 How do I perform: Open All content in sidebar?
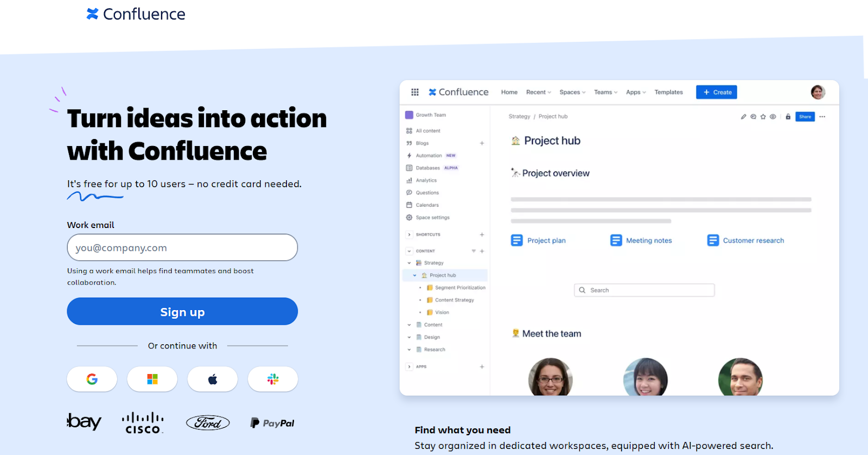point(423,131)
